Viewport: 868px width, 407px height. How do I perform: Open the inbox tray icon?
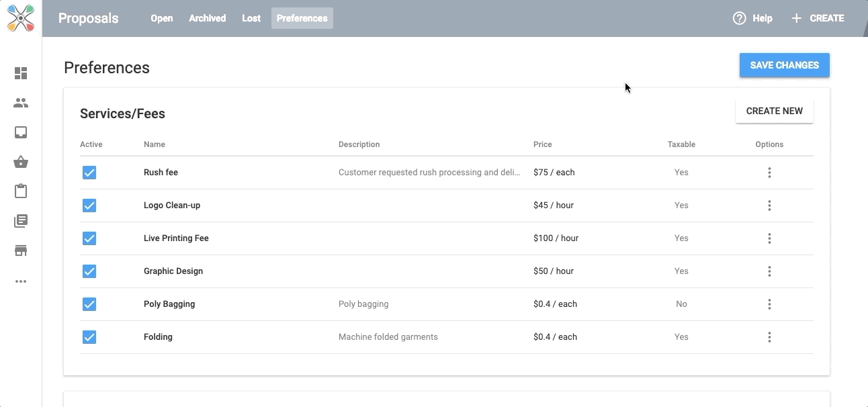click(21, 132)
